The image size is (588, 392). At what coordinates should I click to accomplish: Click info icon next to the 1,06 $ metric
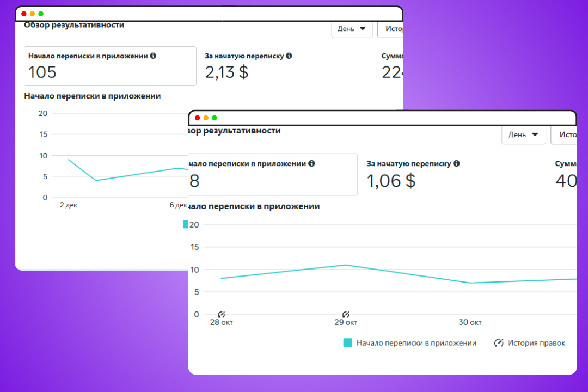click(456, 163)
